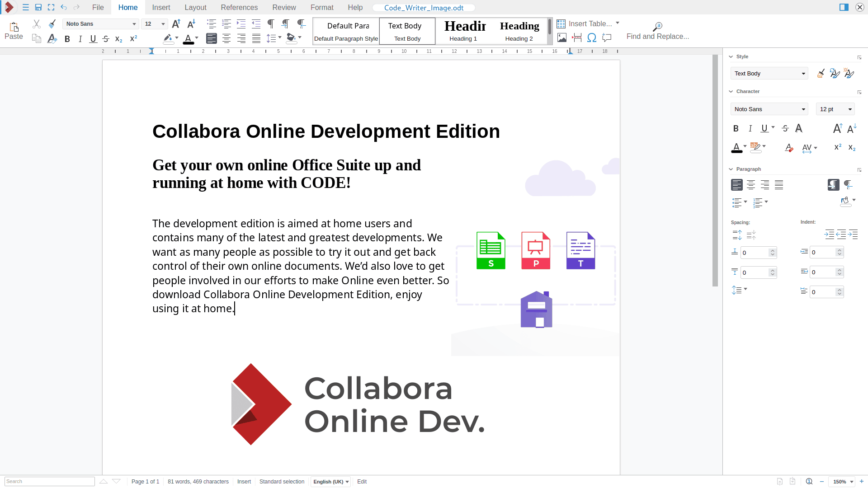Click the Code_Writer_Image.odt document name field

(x=424, y=8)
